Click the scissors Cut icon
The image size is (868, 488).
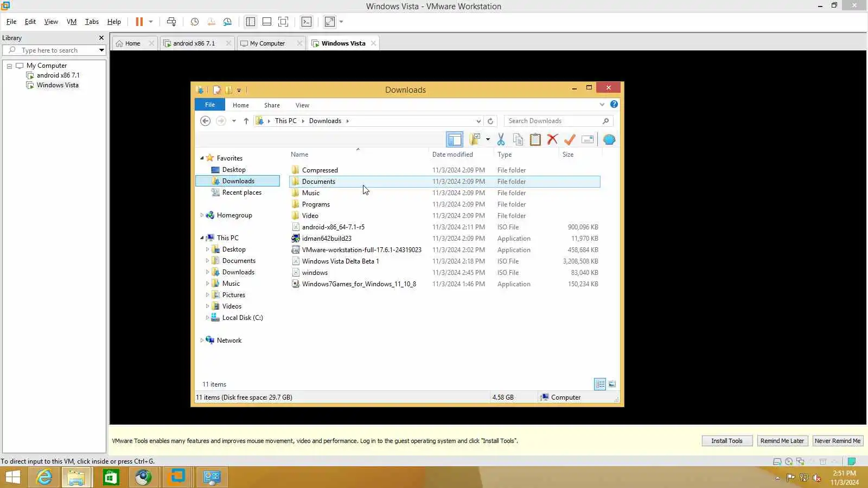pyautogui.click(x=501, y=139)
